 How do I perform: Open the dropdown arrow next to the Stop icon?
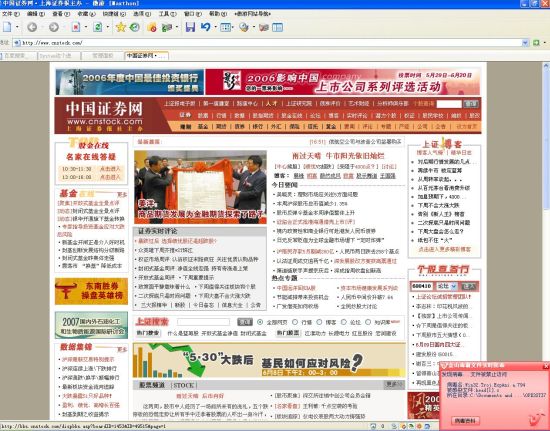85,27
